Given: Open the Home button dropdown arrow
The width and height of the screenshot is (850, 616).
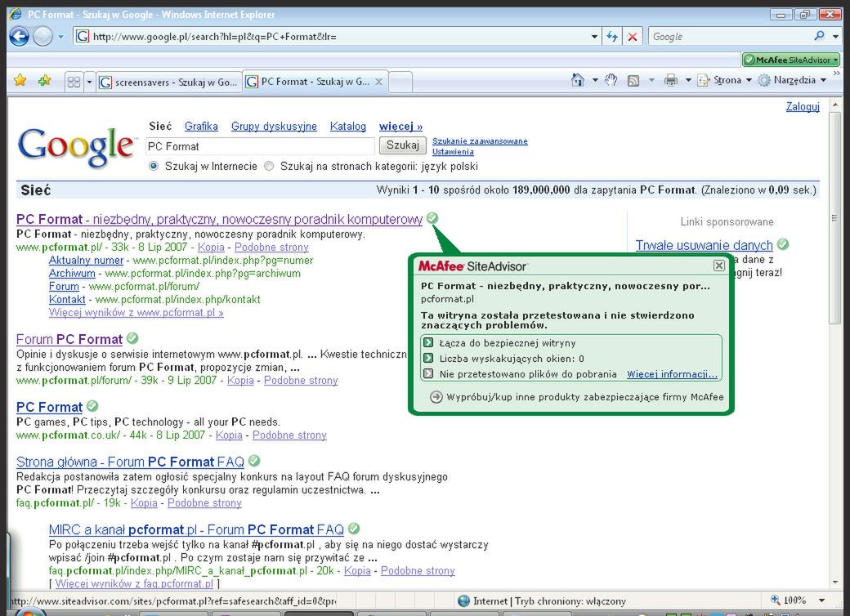Looking at the screenshot, I should [595, 80].
